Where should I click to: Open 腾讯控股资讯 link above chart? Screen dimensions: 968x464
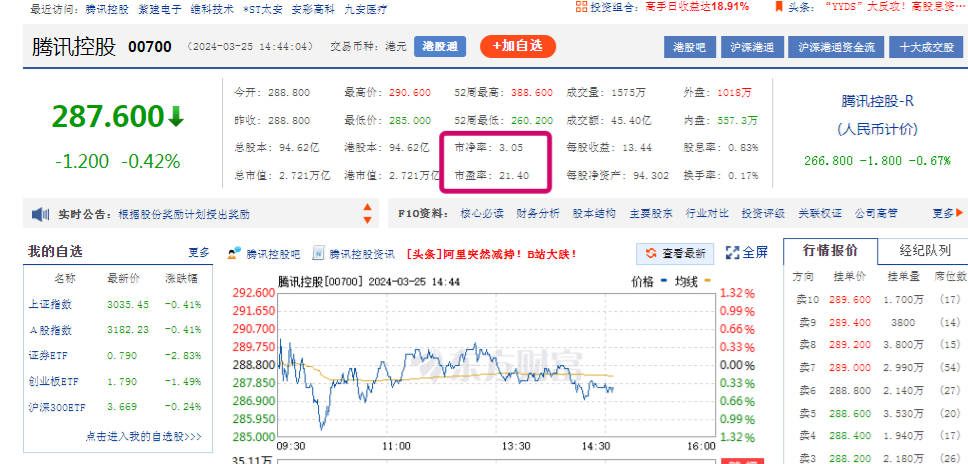tap(362, 253)
